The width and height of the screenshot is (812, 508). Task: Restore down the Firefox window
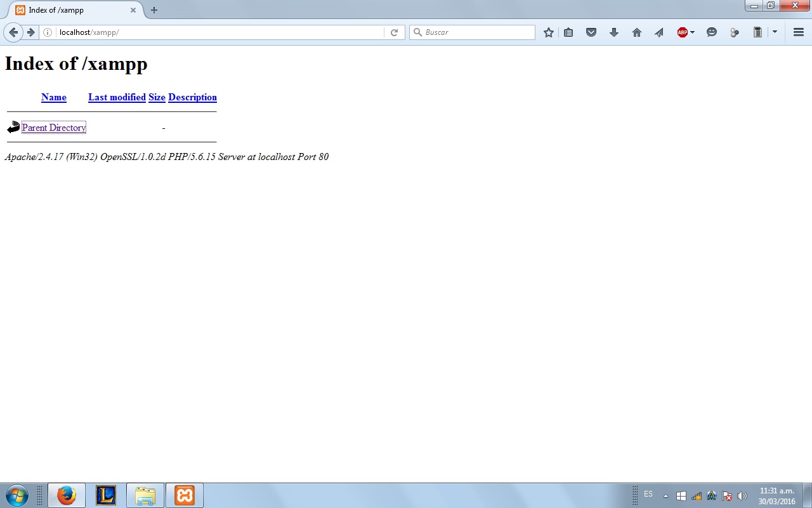[771, 5]
